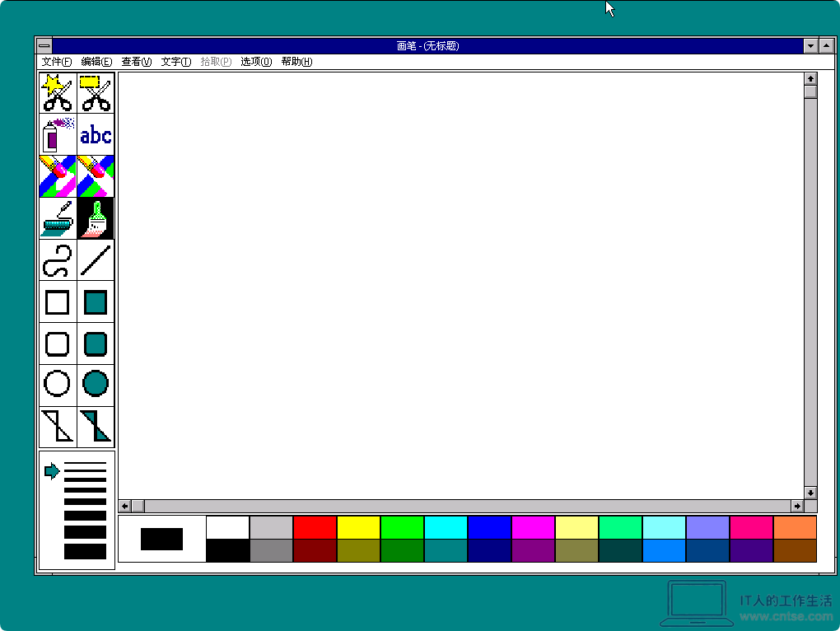
Task: Select the hollow Rounded Box tool
Action: (x=58, y=344)
